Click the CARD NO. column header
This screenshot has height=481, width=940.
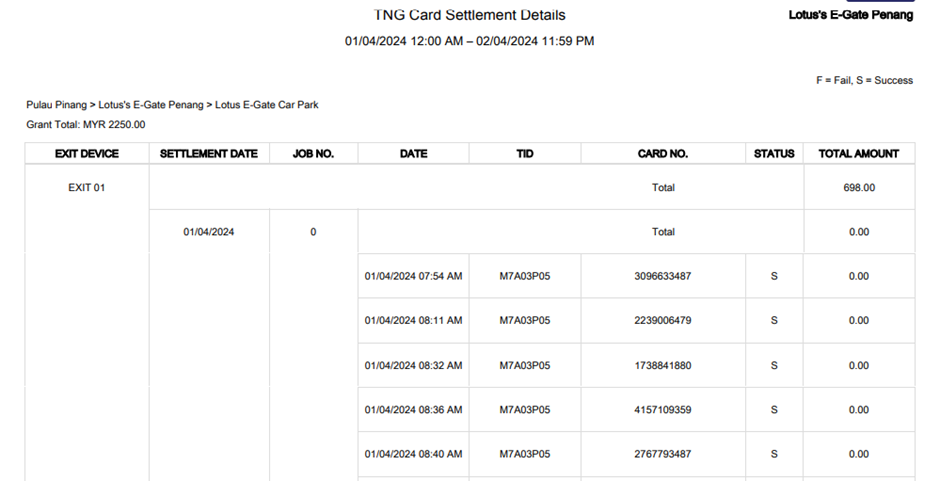pyautogui.click(x=663, y=154)
